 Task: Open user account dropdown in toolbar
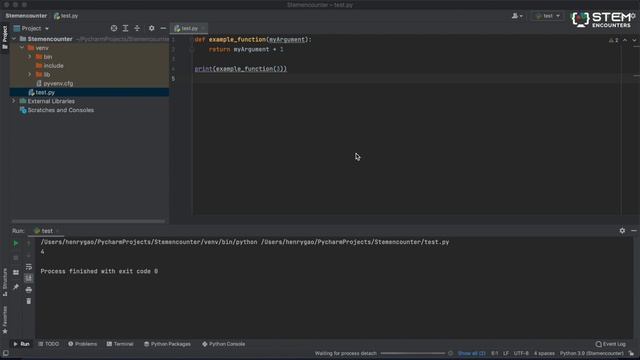click(517, 16)
